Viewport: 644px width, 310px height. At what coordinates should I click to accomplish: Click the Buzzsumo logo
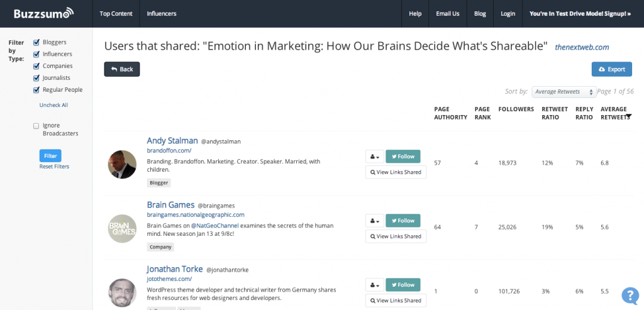(43, 13)
